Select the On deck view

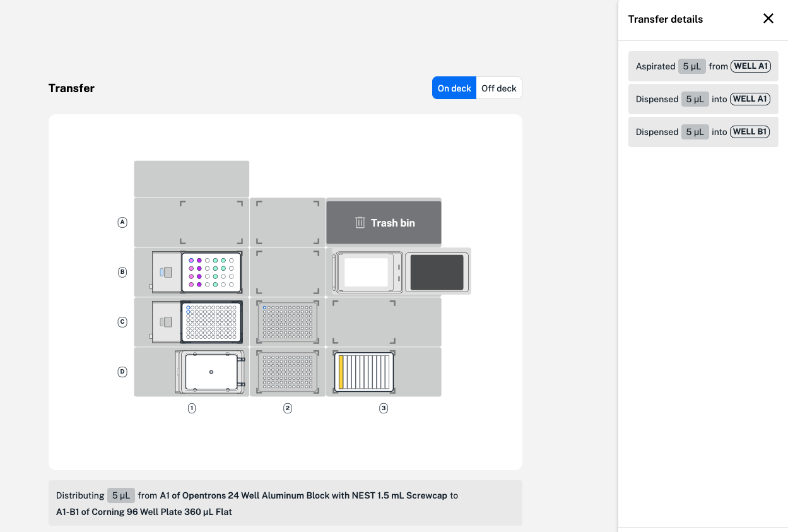click(x=454, y=88)
